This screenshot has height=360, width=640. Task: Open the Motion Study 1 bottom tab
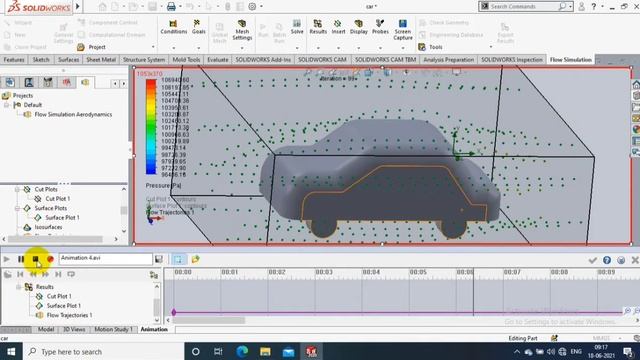113,329
